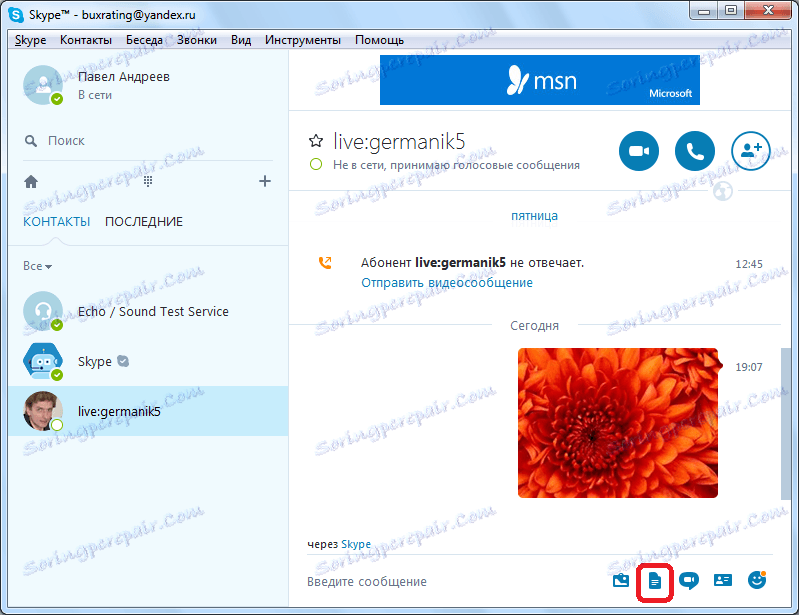
Task: Click the Сегодня date separator
Action: [x=534, y=326]
